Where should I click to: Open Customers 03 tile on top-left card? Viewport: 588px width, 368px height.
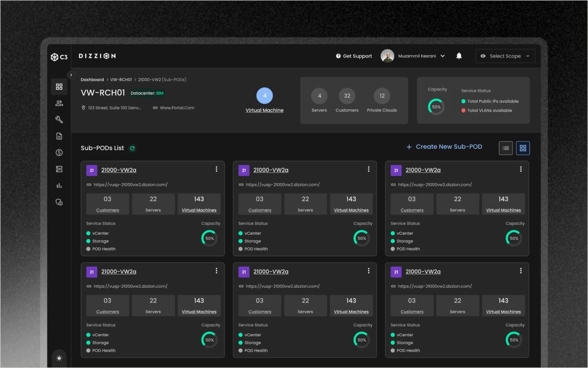pyautogui.click(x=108, y=204)
